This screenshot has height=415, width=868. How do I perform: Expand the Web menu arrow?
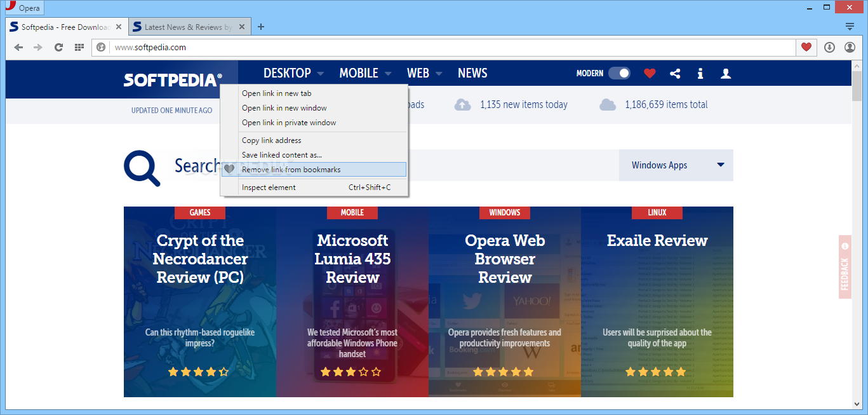coord(439,74)
